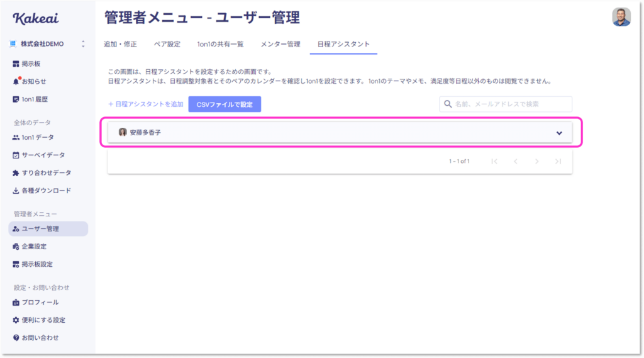Open the お知らせ sidebar label

pyautogui.click(x=34, y=81)
